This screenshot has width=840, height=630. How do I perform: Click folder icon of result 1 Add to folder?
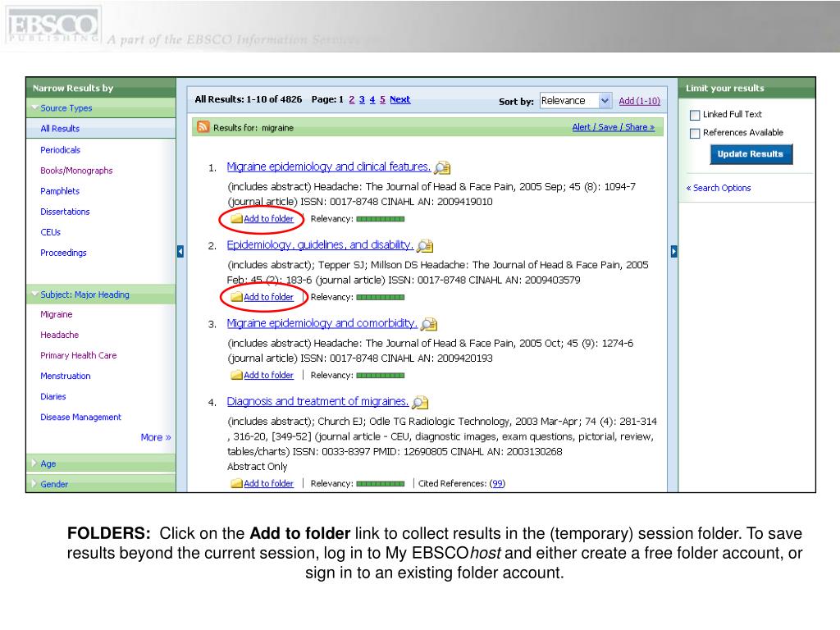point(236,218)
